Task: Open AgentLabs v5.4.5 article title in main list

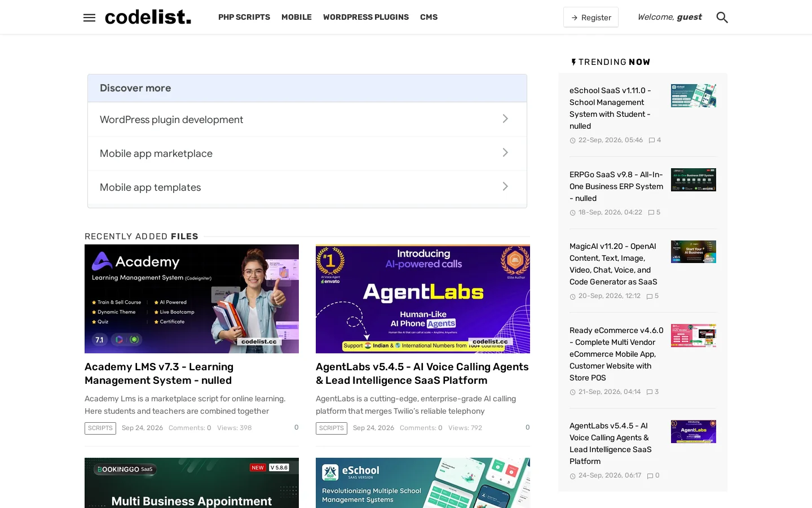Action: pyautogui.click(x=422, y=374)
